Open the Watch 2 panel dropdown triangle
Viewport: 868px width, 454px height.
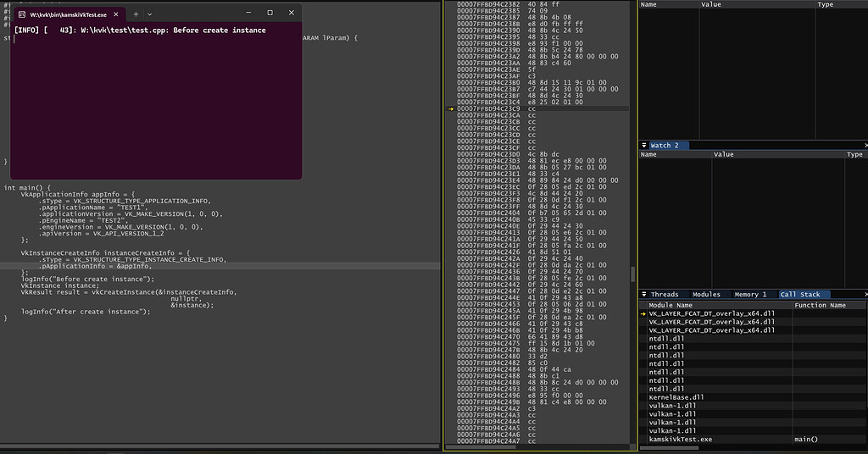[644, 146]
